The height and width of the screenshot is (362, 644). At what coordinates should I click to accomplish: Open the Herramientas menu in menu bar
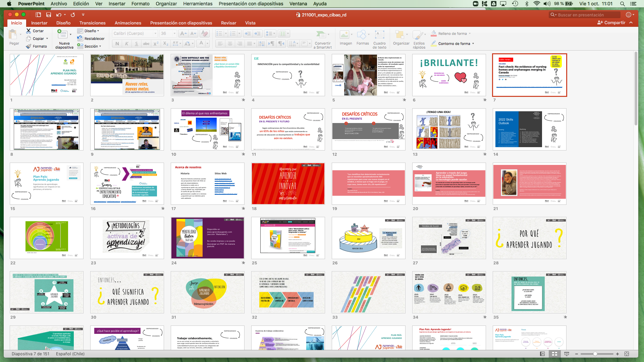pyautogui.click(x=198, y=4)
